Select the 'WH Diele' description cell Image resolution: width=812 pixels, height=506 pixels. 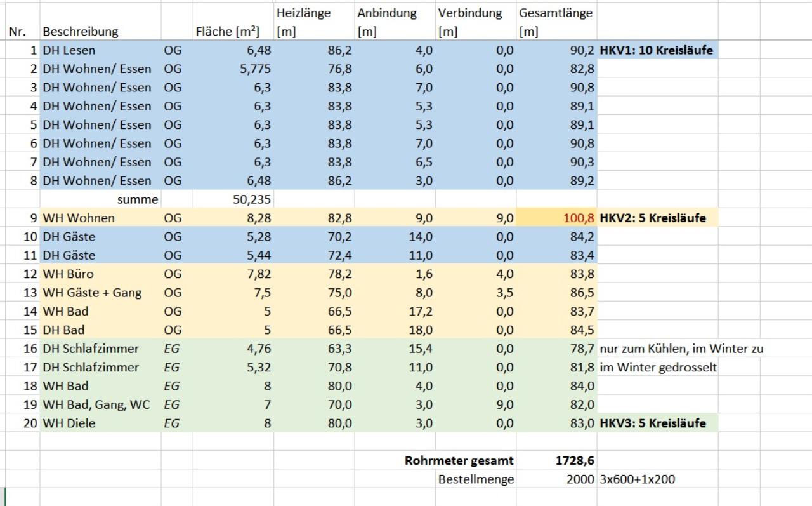[x=100, y=423]
